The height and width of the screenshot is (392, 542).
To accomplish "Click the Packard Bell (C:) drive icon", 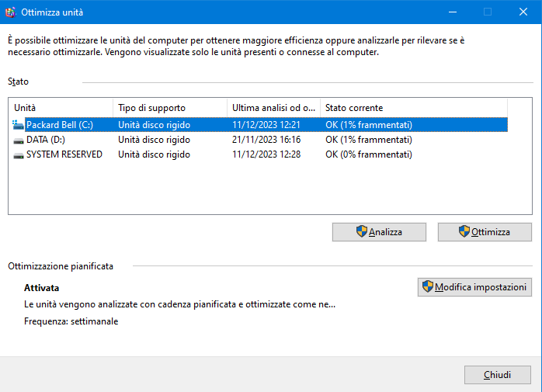I will [x=19, y=125].
